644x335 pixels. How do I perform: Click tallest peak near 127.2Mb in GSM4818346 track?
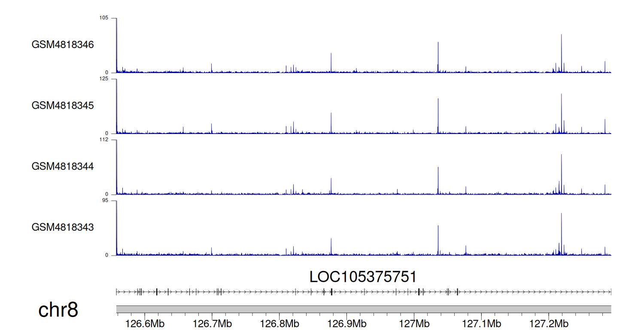[561, 52]
